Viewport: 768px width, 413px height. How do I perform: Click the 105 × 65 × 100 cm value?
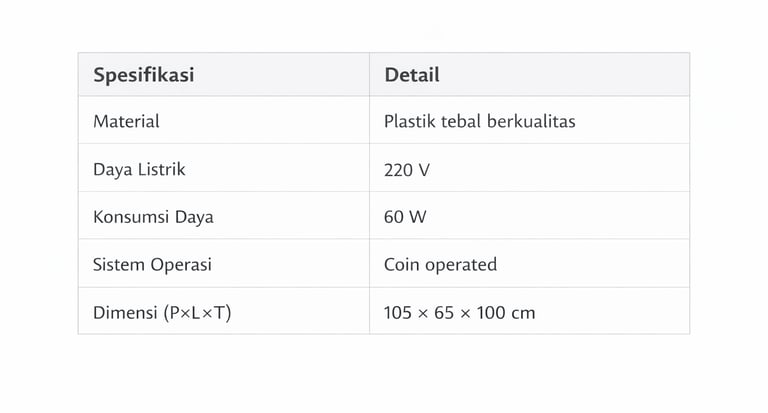tap(459, 313)
